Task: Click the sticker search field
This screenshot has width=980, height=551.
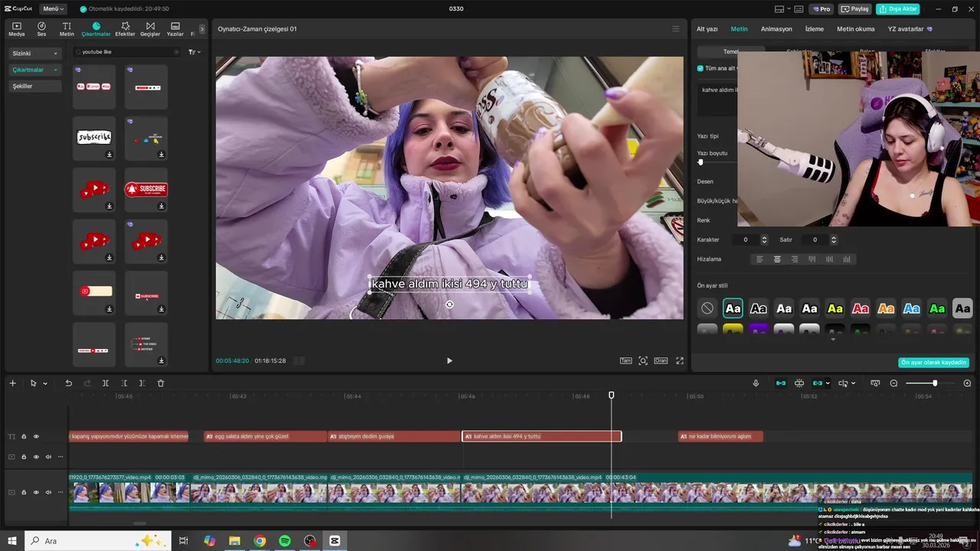Action: (126, 52)
